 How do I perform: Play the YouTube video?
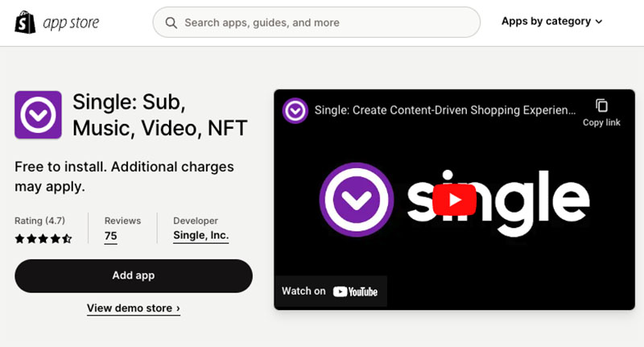(454, 200)
